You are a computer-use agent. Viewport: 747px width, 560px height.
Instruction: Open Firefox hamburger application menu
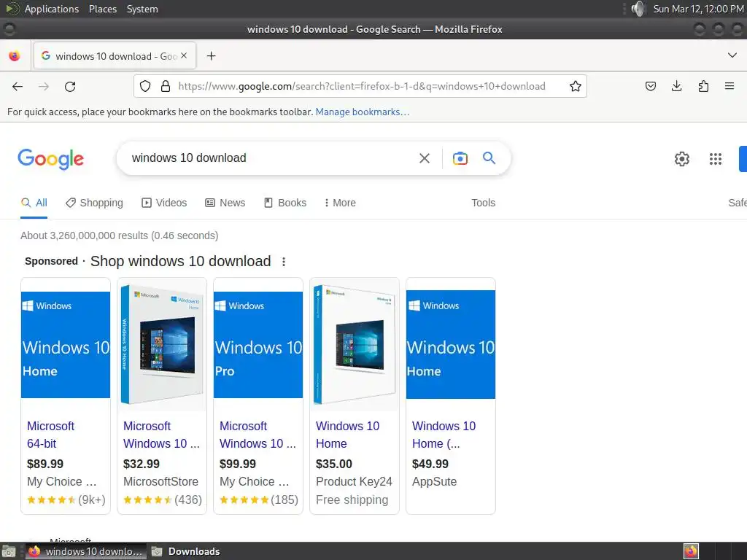pos(729,86)
